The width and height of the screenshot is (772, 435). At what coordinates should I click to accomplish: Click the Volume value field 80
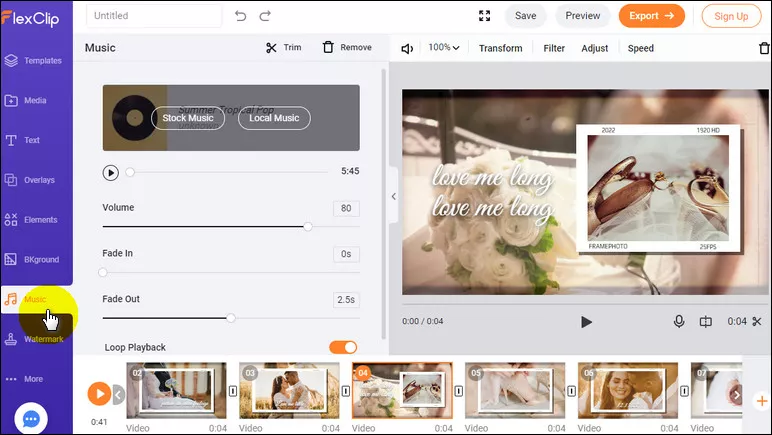tap(346, 208)
